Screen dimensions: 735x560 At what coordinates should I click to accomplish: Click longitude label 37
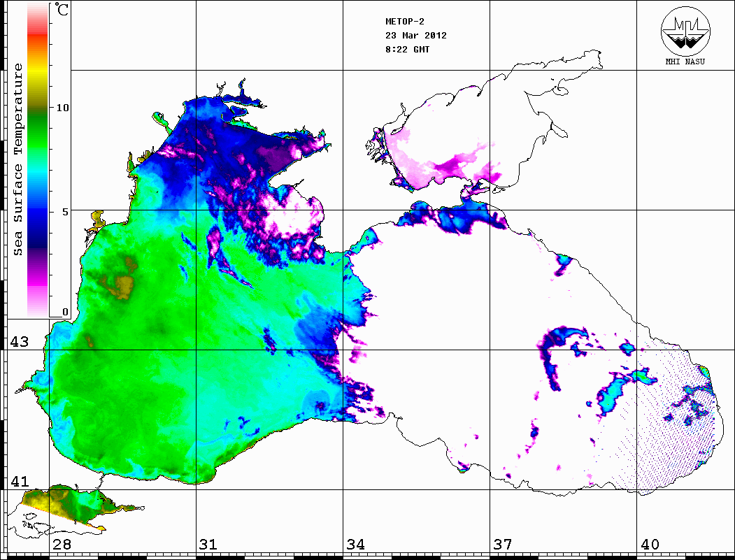pos(503,545)
